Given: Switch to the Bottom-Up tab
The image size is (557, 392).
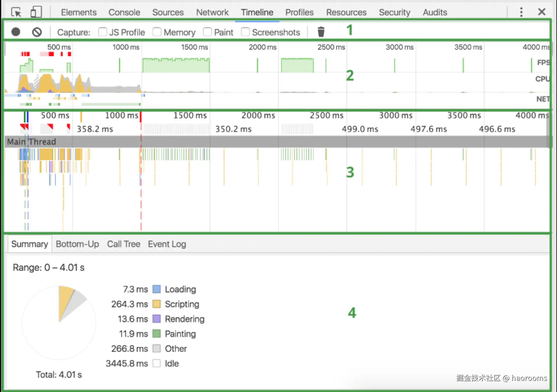Looking at the screenshot, I should [x=77, y=244].
